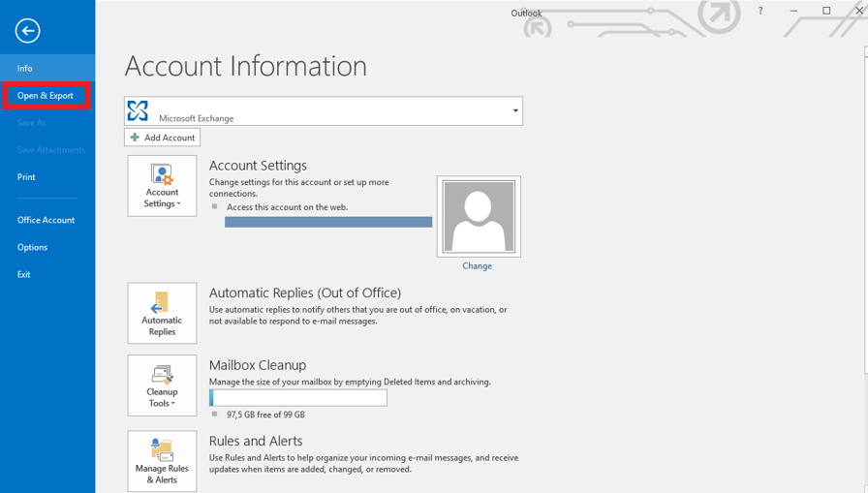Expand the account selector dropdown arrow
This screenshot has height=493, width=868.
(515, 110)
